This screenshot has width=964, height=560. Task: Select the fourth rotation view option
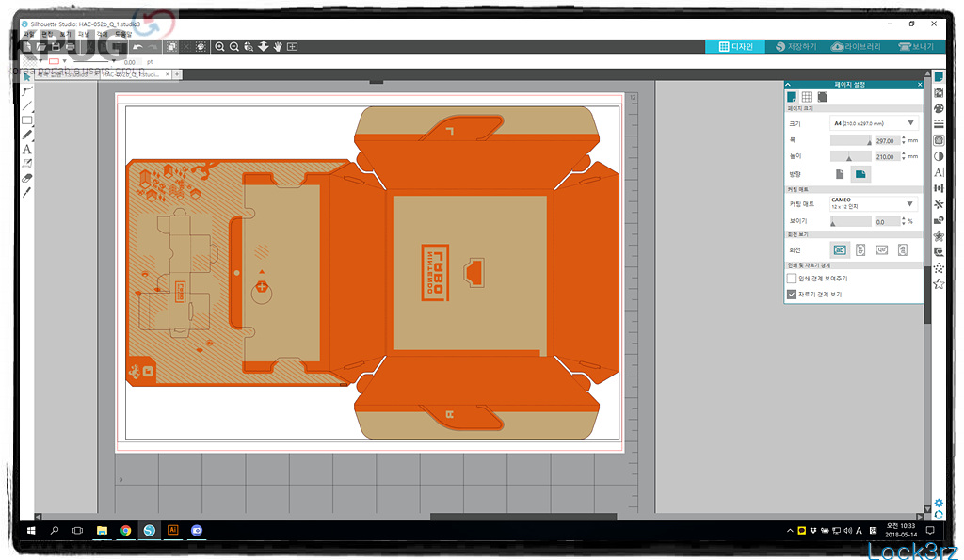pyautogui.click(x=903, y=249)
